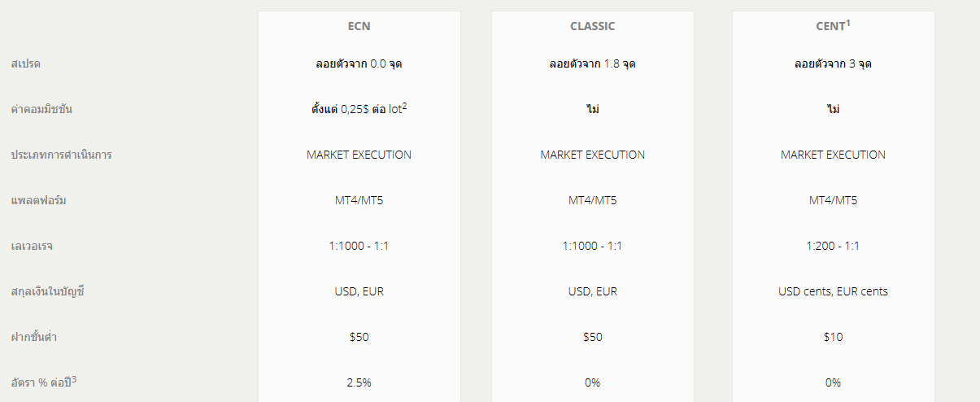Click the ค่าคอมมิชชั่น row label
Screen dimensions: 980x402
pyautogui.click(x=41, y=109)
